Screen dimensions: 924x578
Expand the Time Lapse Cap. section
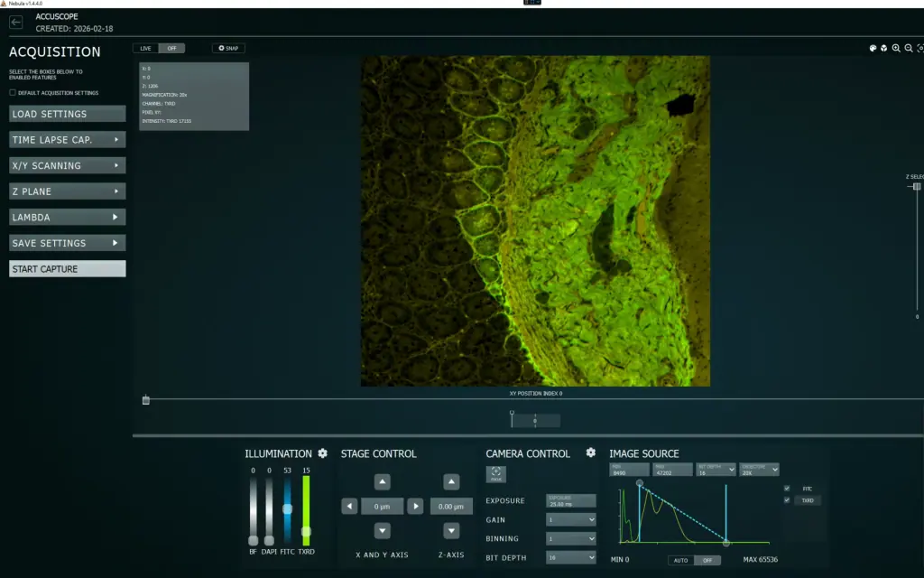[x=67, y=140]
